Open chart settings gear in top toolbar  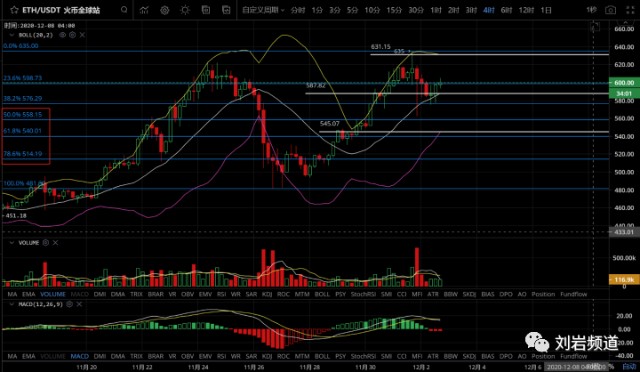[x=164, y=10]
